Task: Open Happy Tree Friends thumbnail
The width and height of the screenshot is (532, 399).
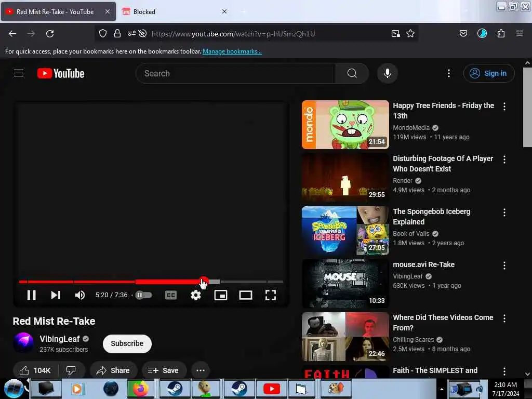Action: 345,125
